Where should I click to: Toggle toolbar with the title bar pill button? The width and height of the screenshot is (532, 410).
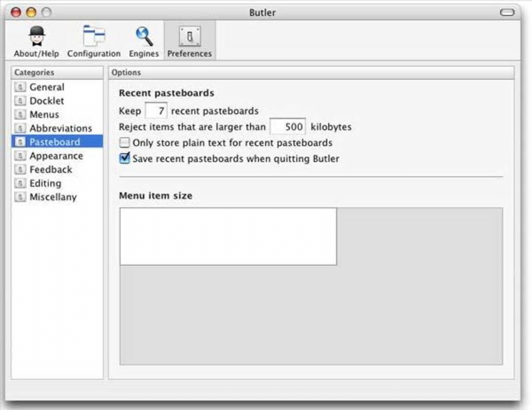507,13
